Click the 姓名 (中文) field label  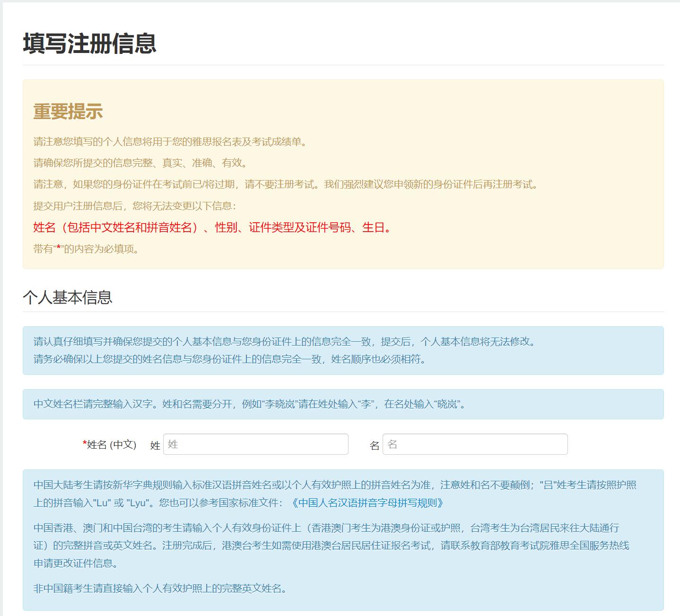pyautogui.click(x=111, y=444)
